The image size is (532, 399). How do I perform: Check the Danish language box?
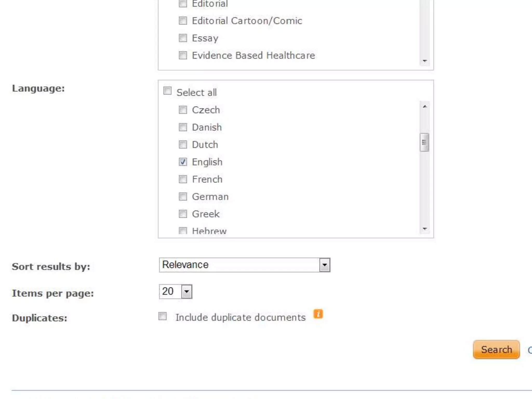(x=183, y=127)
